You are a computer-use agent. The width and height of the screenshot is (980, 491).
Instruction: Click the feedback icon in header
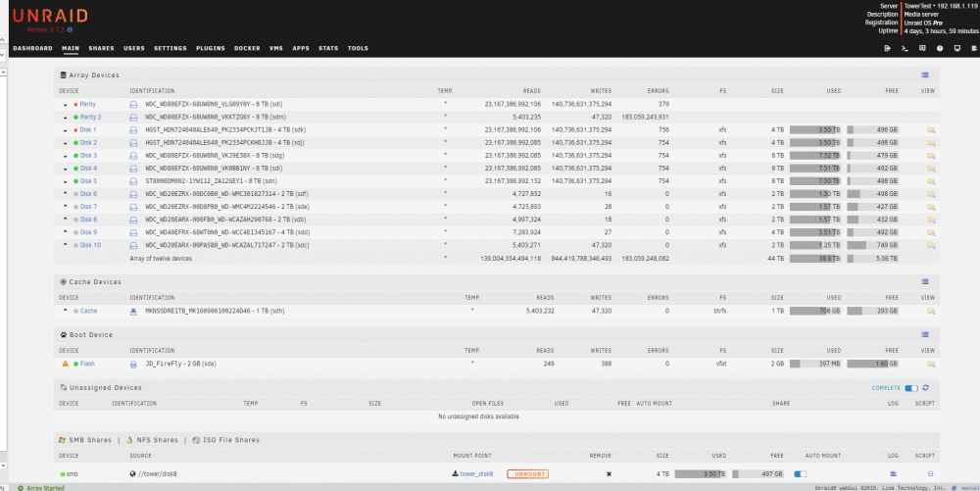click(922, 48)
